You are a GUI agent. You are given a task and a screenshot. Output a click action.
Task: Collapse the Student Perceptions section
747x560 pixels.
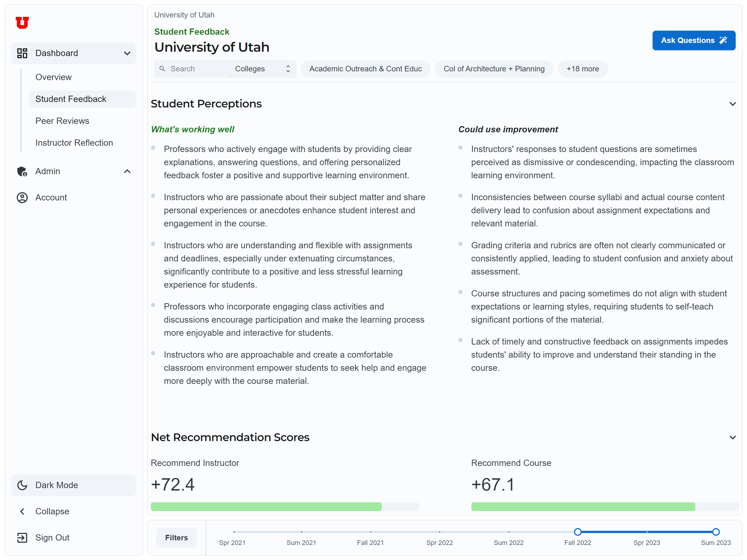click(733, 104)
